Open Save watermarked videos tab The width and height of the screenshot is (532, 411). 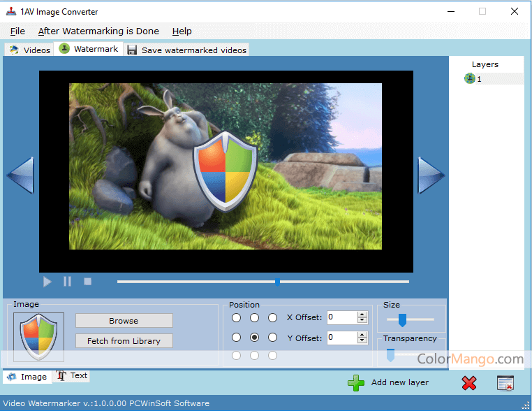(186, 50)
